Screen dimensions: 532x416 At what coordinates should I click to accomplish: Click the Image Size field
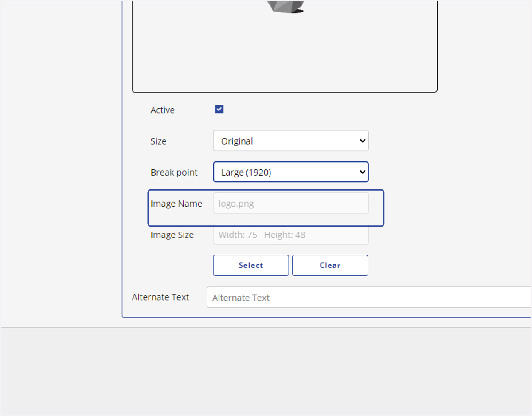coord(291,234)
